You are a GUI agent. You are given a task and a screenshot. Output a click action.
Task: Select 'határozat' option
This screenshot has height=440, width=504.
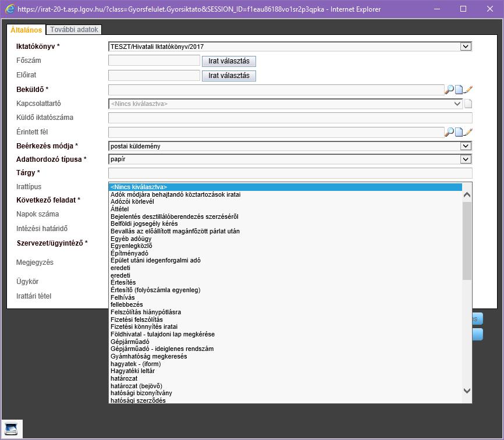(285, 379)
